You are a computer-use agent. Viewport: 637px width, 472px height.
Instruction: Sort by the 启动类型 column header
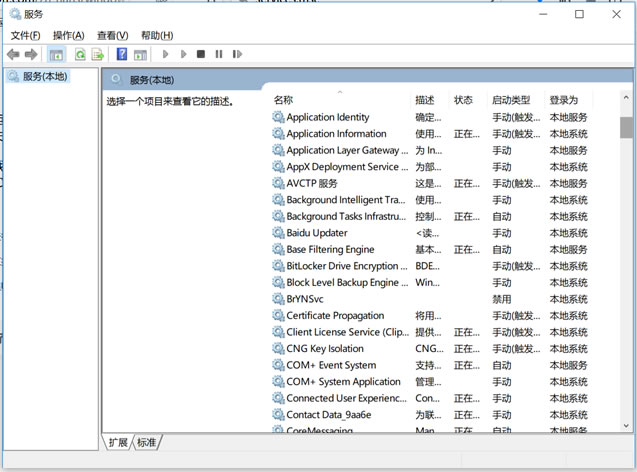coord(511,100)
